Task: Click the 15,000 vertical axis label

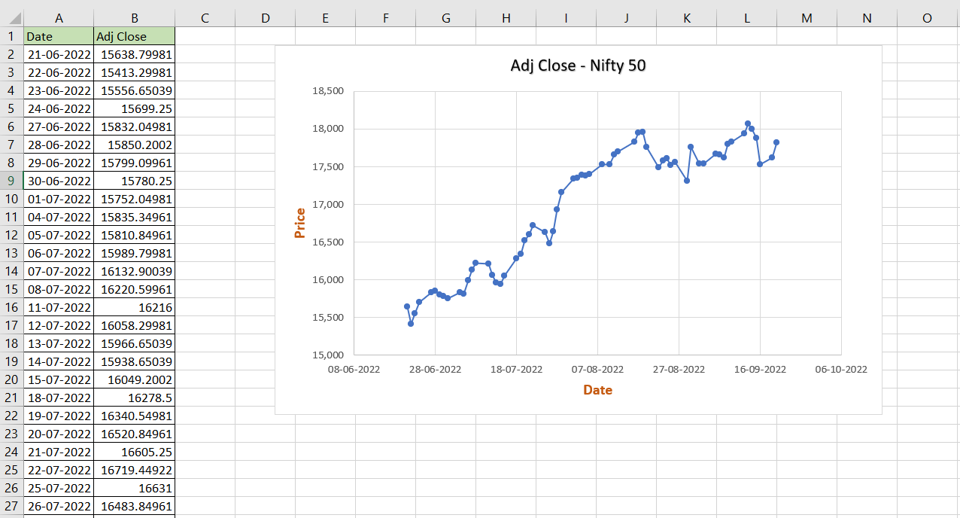Action: click(328, 355)
